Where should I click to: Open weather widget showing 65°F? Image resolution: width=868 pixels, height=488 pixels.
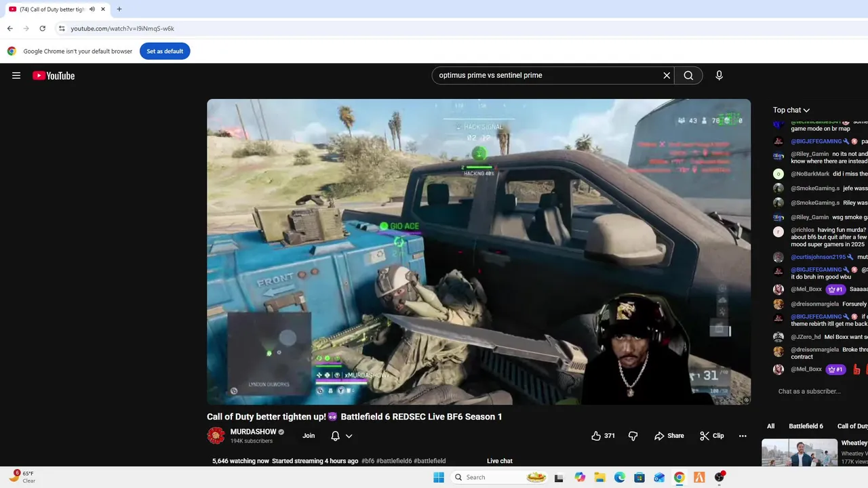pos(22,476)
